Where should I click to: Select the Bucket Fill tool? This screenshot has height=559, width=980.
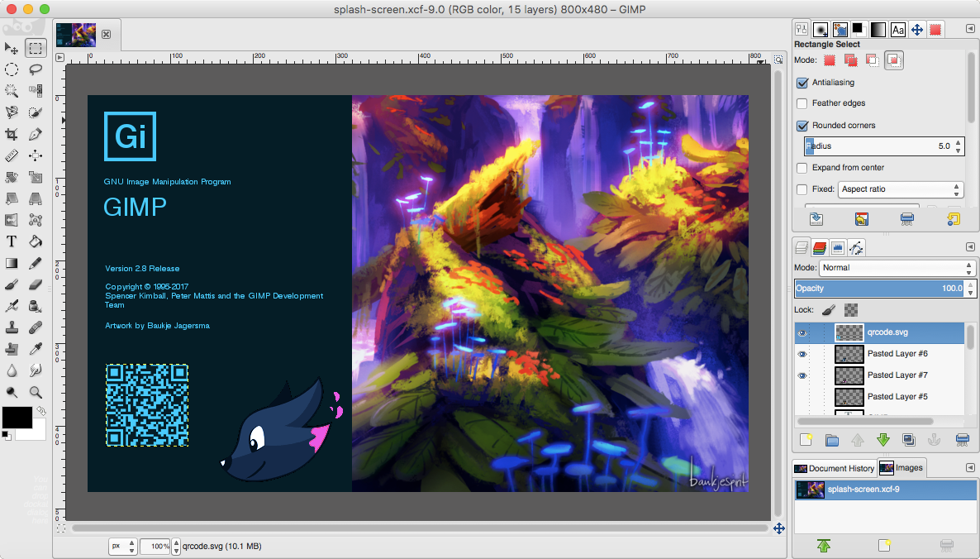[36, 241]
